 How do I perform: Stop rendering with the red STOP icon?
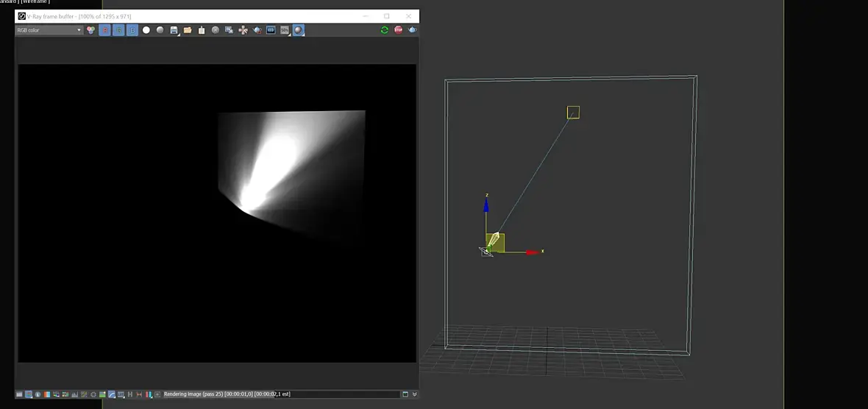[x=398, y=30]
